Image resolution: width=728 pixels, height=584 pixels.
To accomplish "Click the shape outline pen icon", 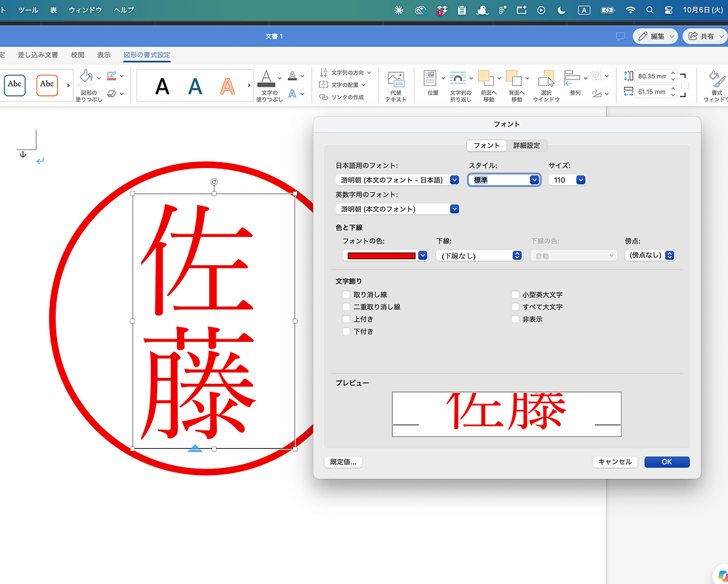I will pos(111,75).
